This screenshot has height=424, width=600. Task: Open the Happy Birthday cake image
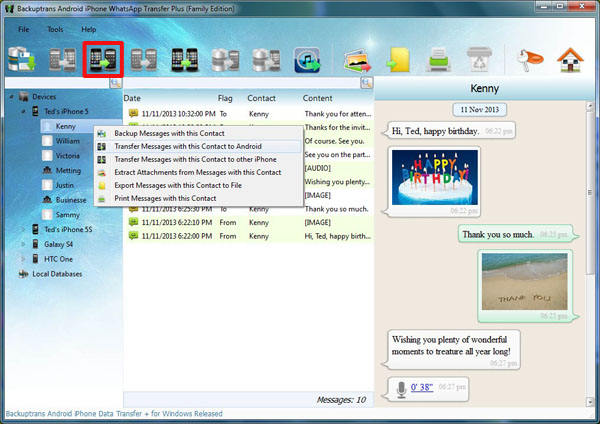click(x=435, y=177)
